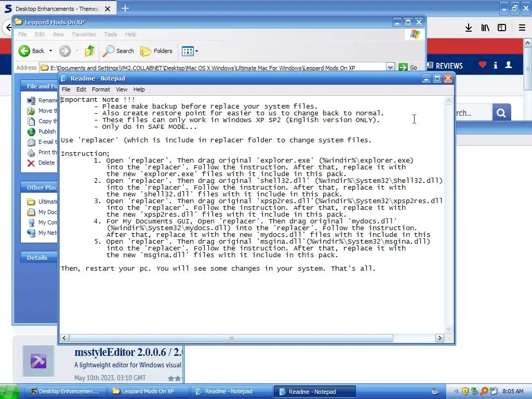Open the View menu in Notepad

(x=122, y=89)
